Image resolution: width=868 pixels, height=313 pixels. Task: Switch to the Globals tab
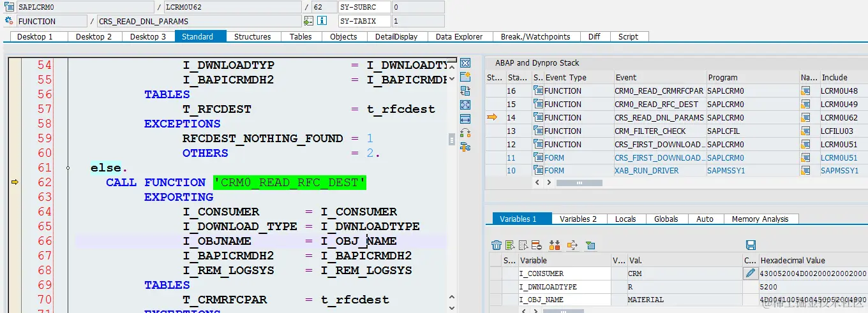tap(666, 219)
